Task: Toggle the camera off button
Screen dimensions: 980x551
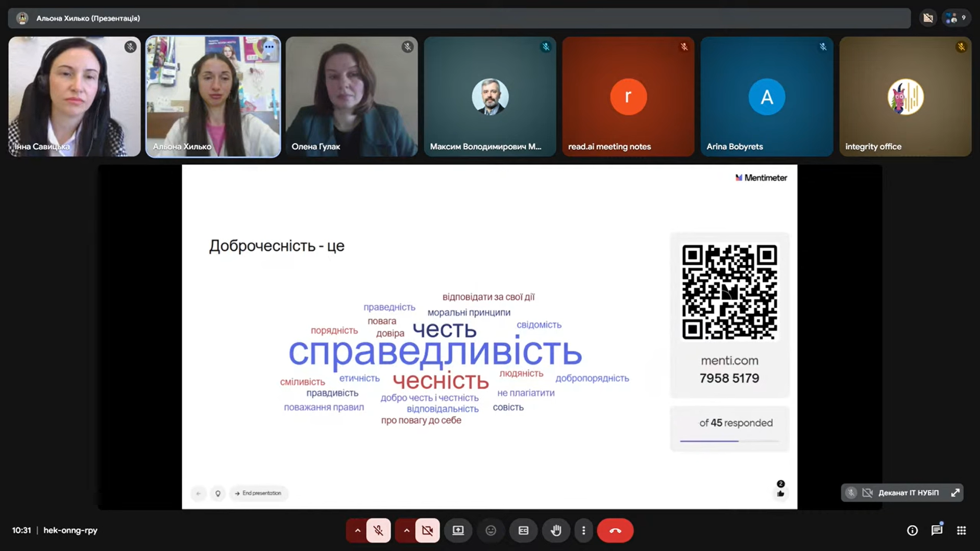Action: (427, 531)
